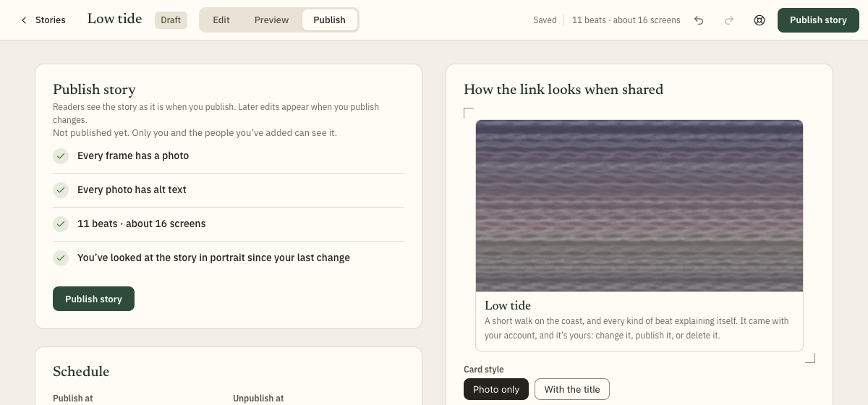
Task: Select the Publish tab
Action: 329,20
